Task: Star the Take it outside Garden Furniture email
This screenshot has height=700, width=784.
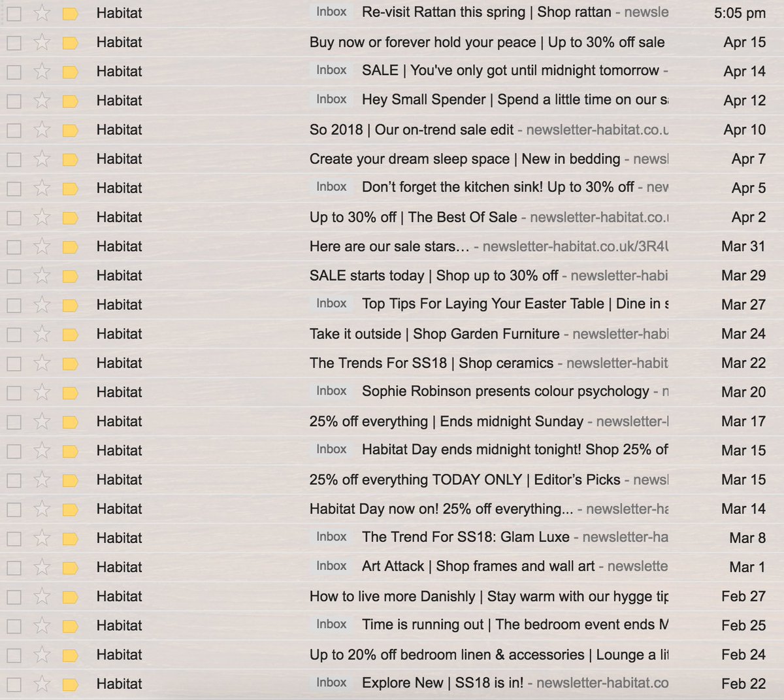Action: point(42,334)
